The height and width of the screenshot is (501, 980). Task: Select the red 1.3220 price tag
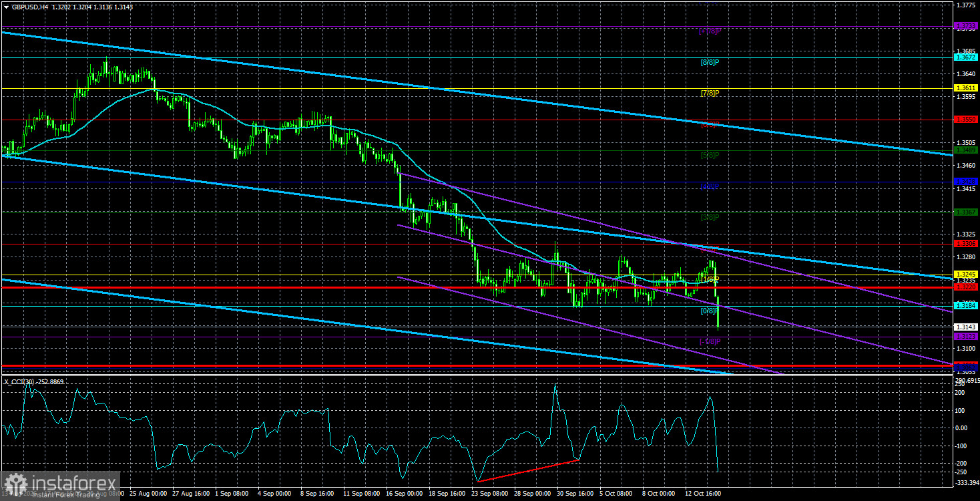click(967, 287)
